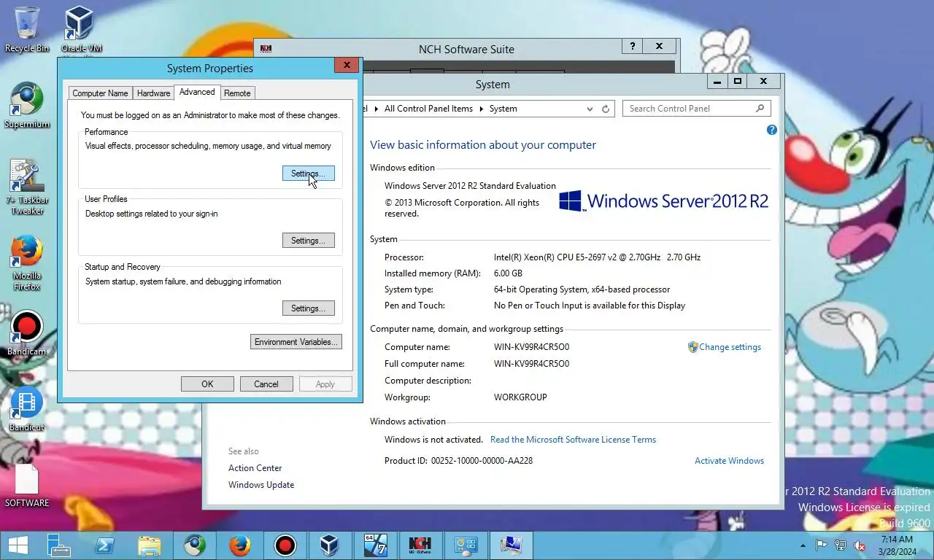This screenshot has height=560, width=934.
Task: Open the Control Panel help icon
Action: 772,130
